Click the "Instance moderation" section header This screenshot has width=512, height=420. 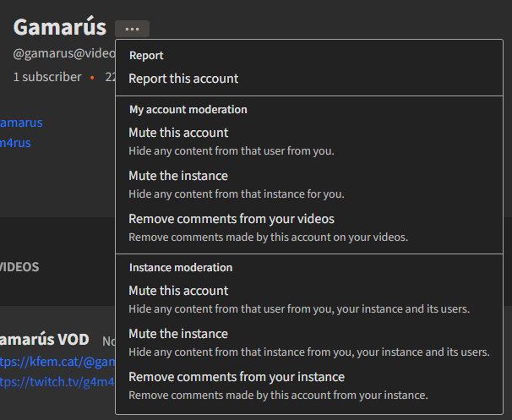180,268
